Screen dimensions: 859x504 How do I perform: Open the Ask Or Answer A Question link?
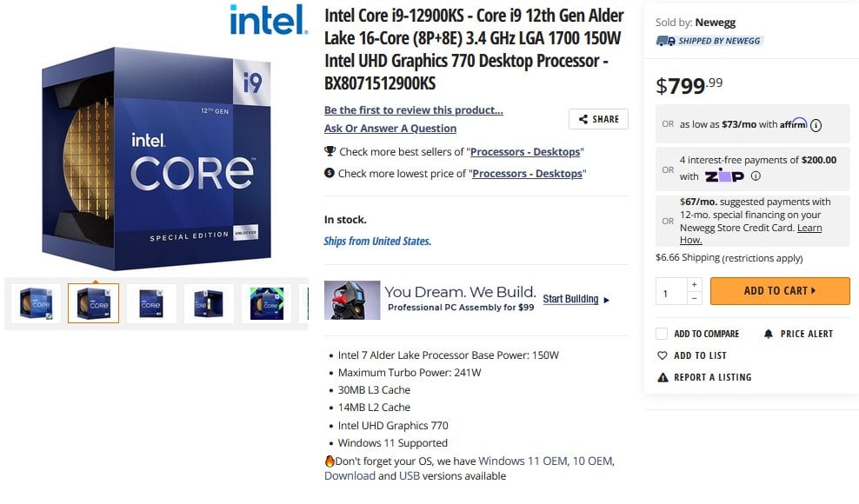tap(390, 129)
